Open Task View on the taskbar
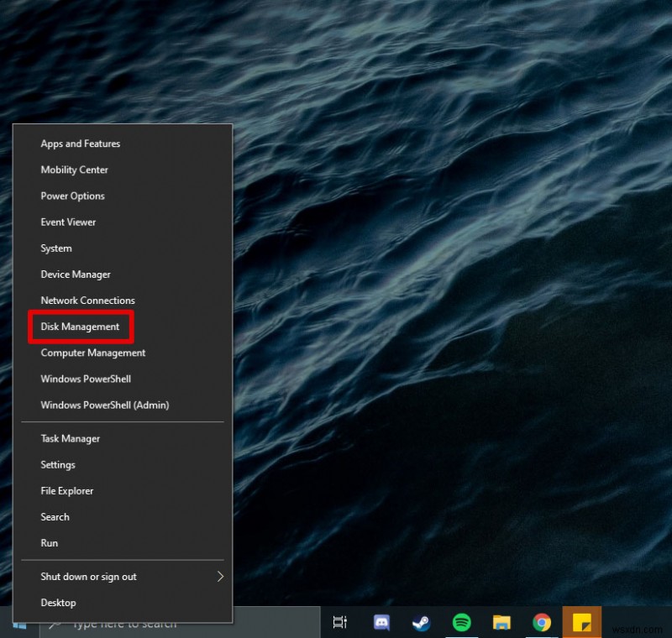 coord(340,623)
